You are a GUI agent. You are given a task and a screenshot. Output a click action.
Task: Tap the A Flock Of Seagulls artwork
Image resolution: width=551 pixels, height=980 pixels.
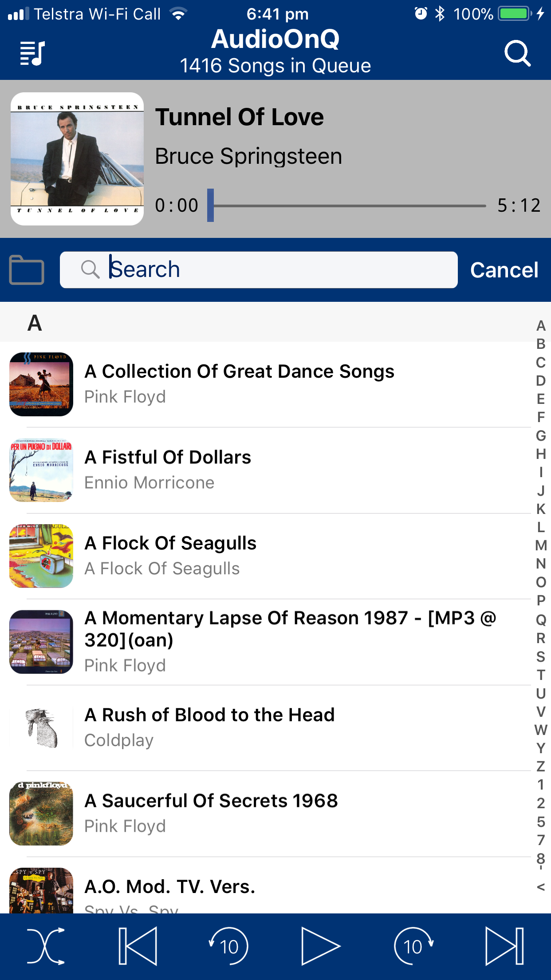(41, 556)
